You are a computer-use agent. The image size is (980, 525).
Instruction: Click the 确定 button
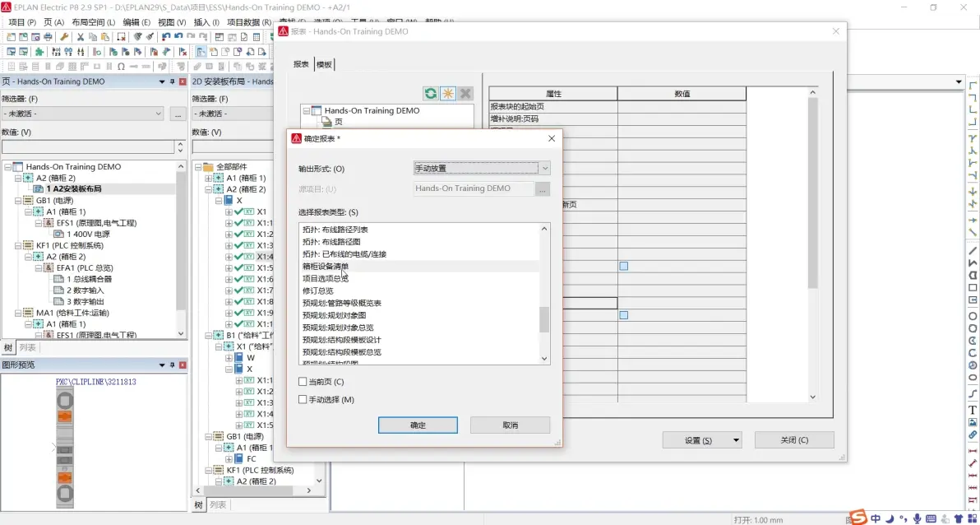(418, 425)
